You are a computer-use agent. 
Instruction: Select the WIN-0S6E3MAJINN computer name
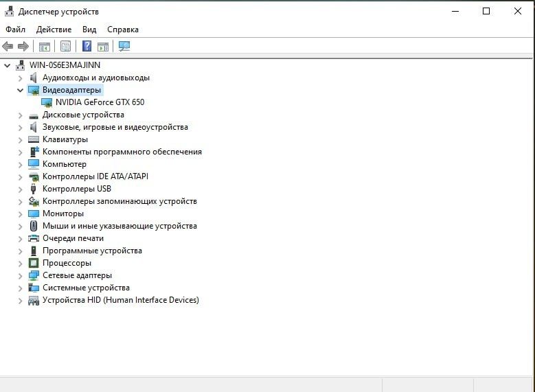click(x=65, y=65)
